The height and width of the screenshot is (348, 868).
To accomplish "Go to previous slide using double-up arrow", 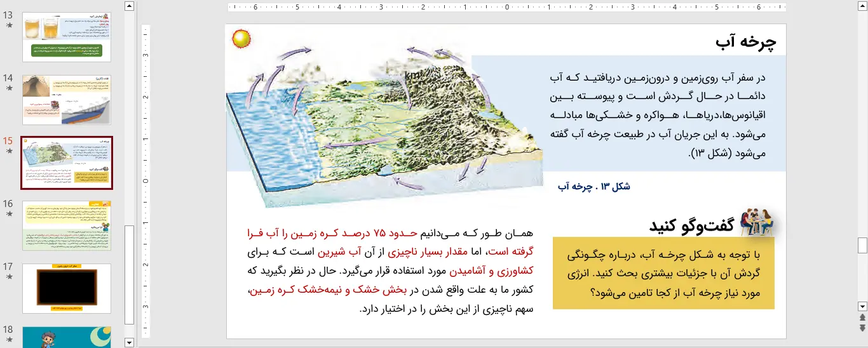I will point(862,317).
